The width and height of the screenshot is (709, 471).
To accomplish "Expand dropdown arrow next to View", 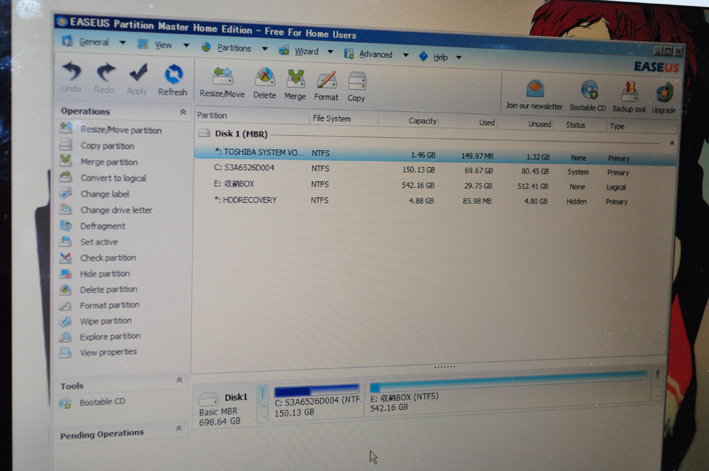I will pyautogui.click(x=186, y=45).
